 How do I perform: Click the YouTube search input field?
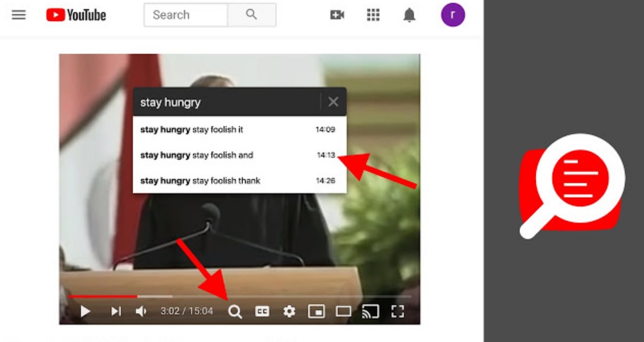pos(186,15)
